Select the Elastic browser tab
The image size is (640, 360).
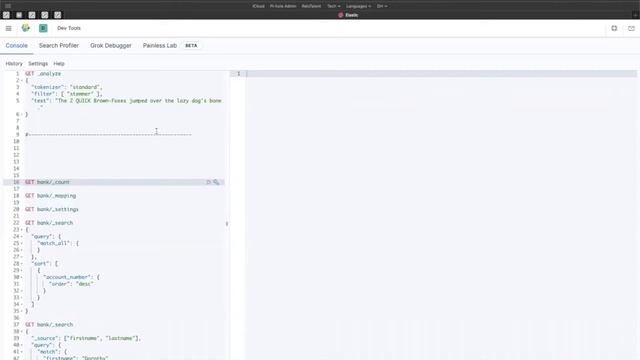348,15
